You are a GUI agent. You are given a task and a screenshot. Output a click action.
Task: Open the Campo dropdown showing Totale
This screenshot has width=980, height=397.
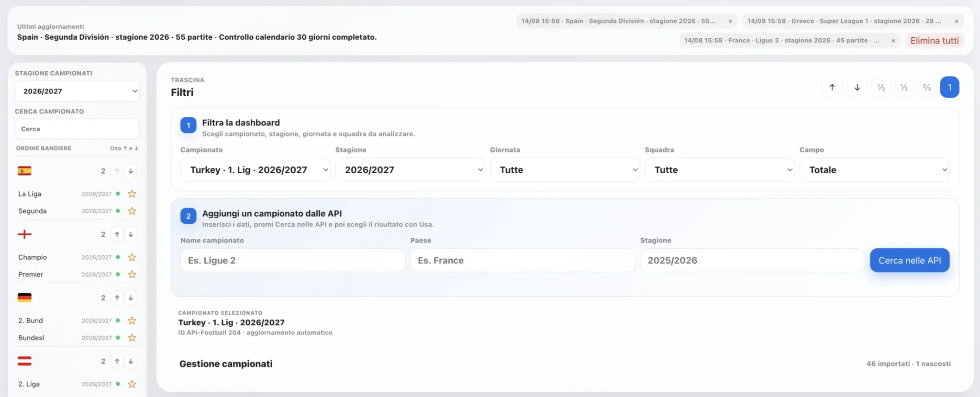pyautogui.click(x=874, y=170)
